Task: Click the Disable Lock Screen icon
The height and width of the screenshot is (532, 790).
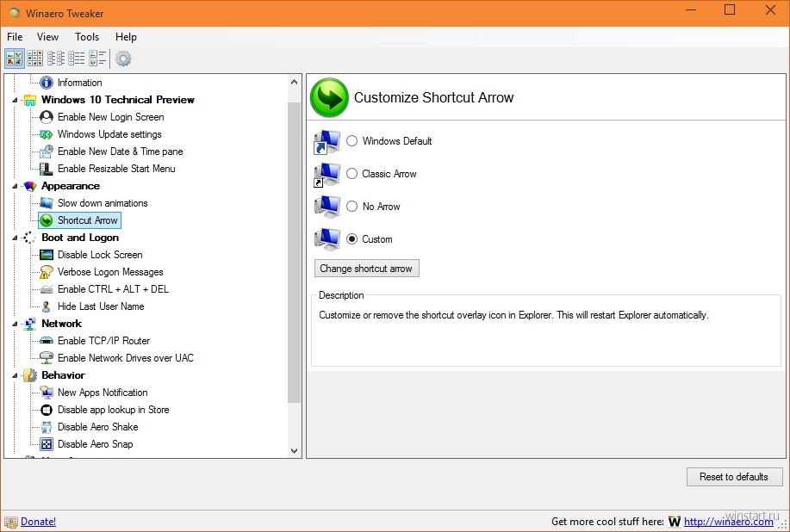Action: coord(47,255)
